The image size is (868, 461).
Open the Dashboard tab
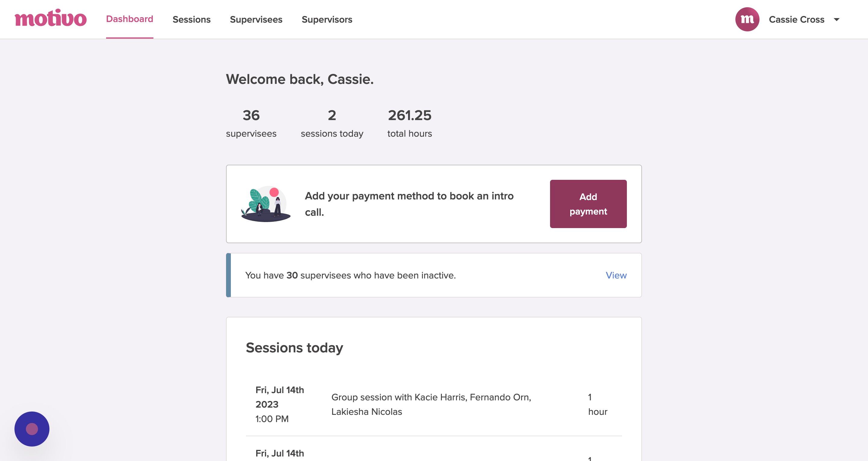129,19
